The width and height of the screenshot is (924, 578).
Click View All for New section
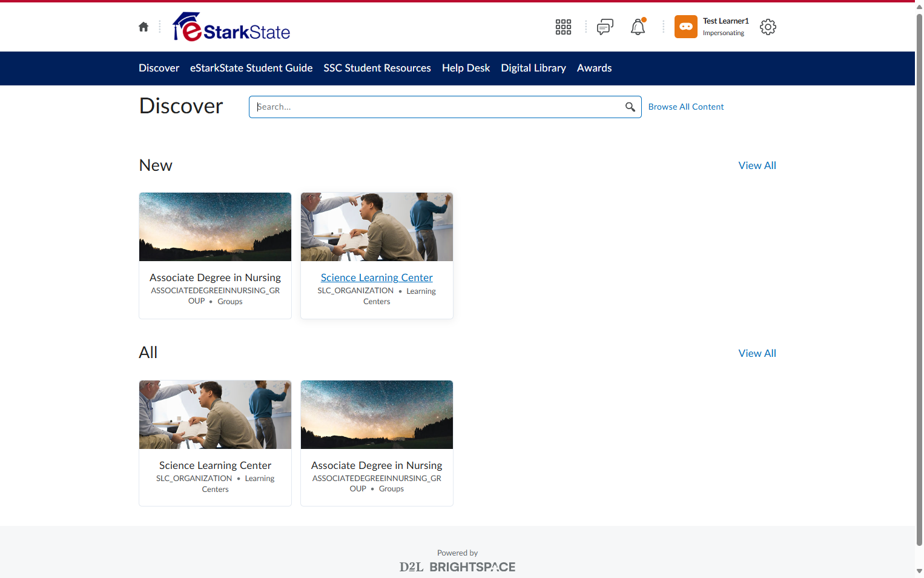click(757, 165)
